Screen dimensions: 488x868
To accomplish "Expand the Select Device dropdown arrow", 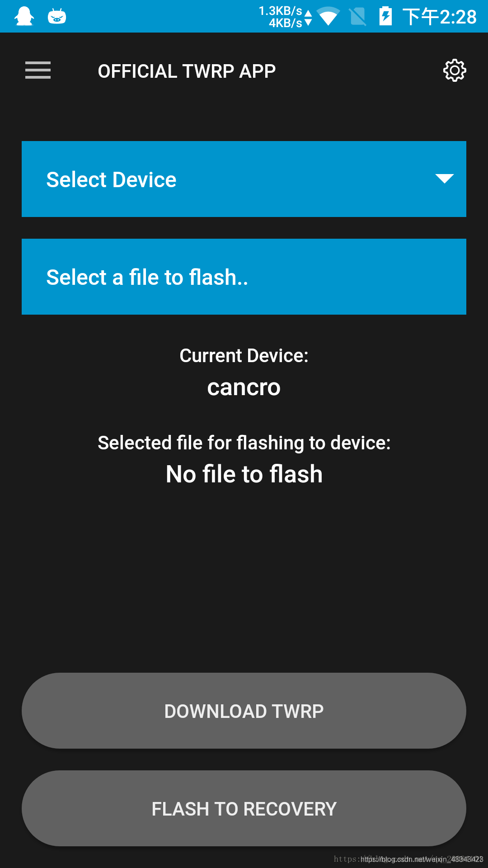I will pyautogui.click(x=445, y=179).
